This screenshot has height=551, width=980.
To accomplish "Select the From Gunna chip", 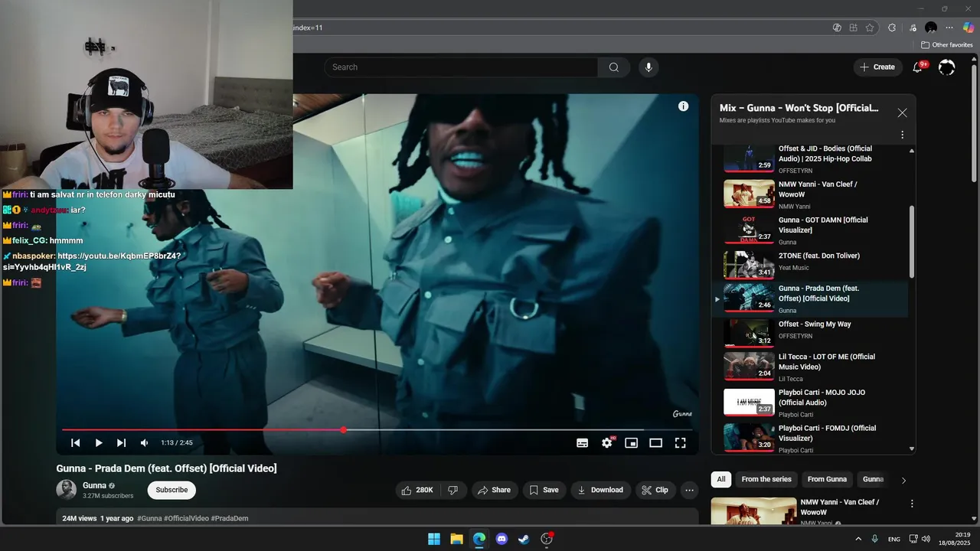I will pyautogui.click(x=827, y=479).
